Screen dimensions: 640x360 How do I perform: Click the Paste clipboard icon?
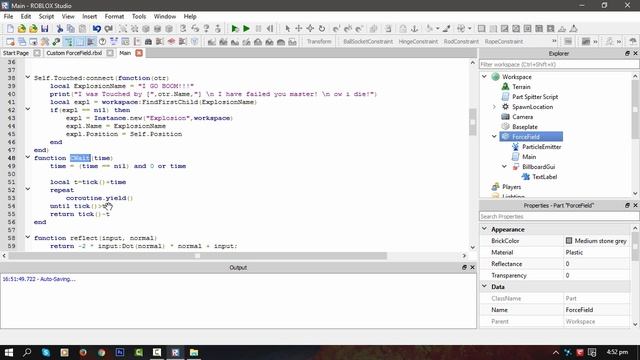click(x=82, y=29)
